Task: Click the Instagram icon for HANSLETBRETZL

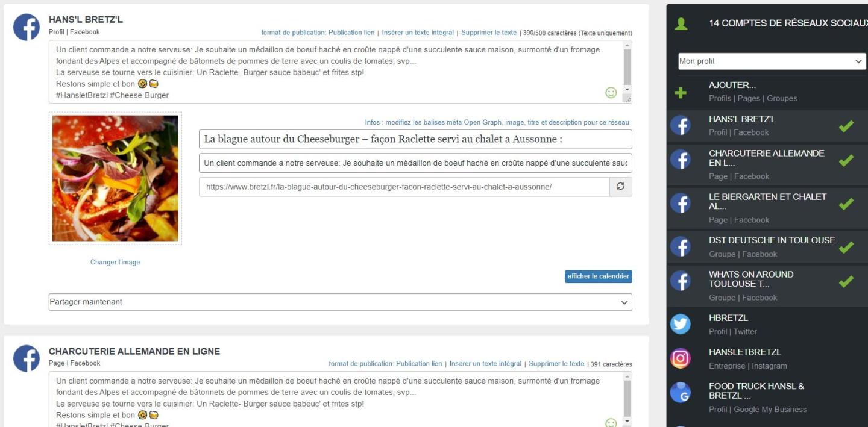Action: coord(681,359)
